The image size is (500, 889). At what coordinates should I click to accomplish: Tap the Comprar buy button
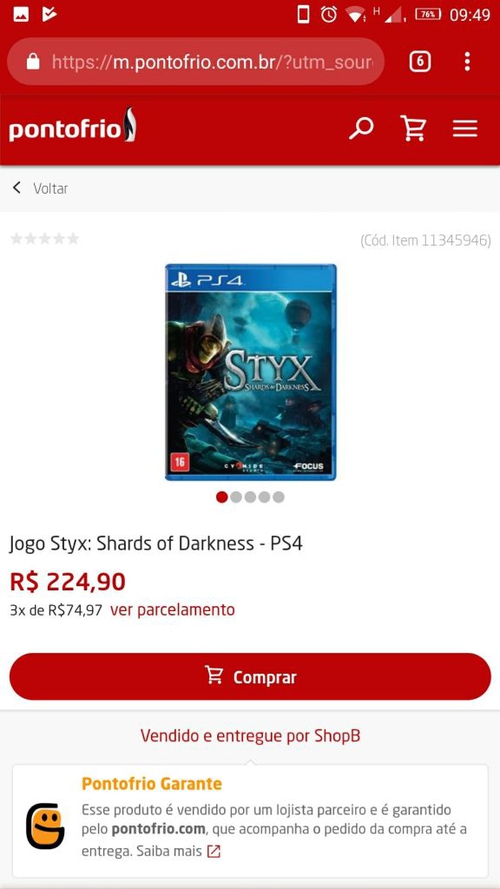pos(250,677)
